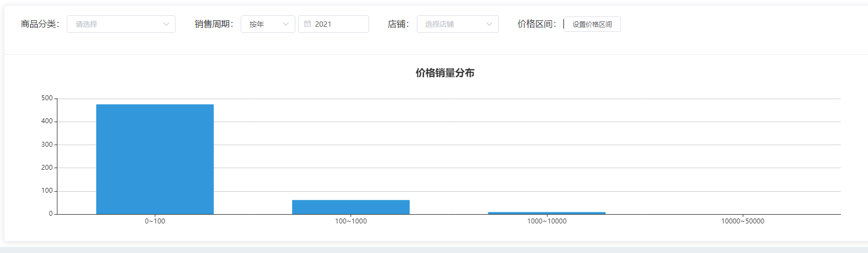Click the 2021 year input field
The width and height of the screenshot is (868, 253).
tap(339, 24)
